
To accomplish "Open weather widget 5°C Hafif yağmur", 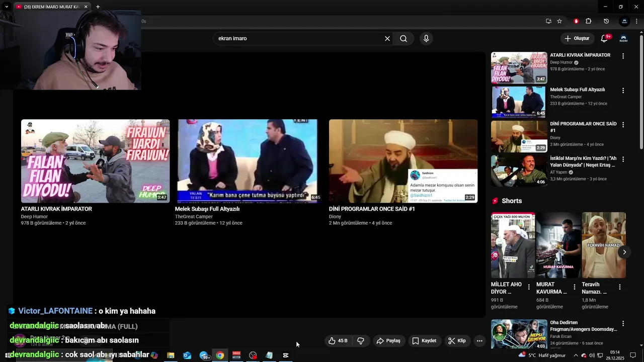I will [x=541, y=355].
